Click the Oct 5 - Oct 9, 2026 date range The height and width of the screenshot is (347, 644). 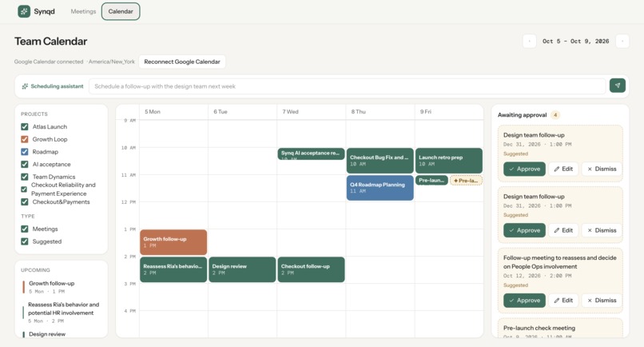click(576, 41)
